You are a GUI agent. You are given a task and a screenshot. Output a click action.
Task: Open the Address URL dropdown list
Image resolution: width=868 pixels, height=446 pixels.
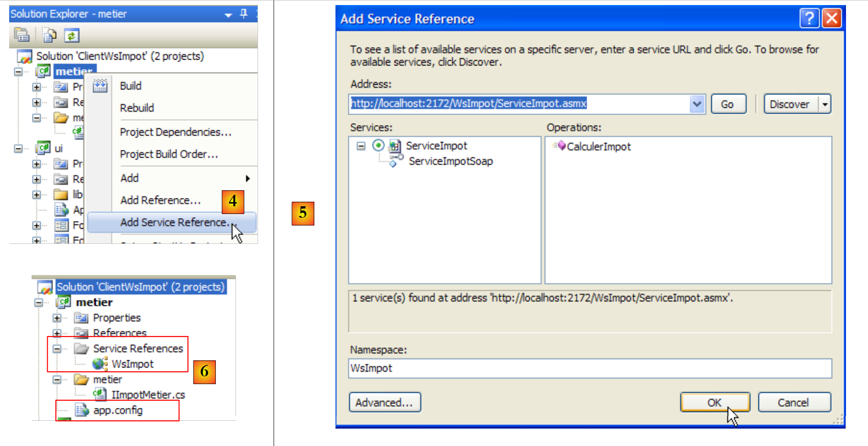pos(697,104)
